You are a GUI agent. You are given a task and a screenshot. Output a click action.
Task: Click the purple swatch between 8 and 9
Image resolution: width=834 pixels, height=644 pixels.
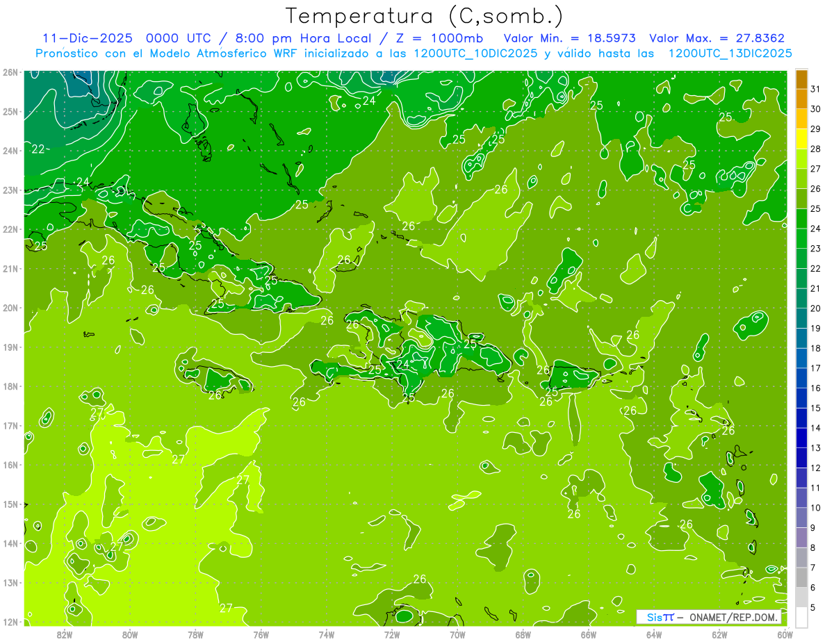801,537
